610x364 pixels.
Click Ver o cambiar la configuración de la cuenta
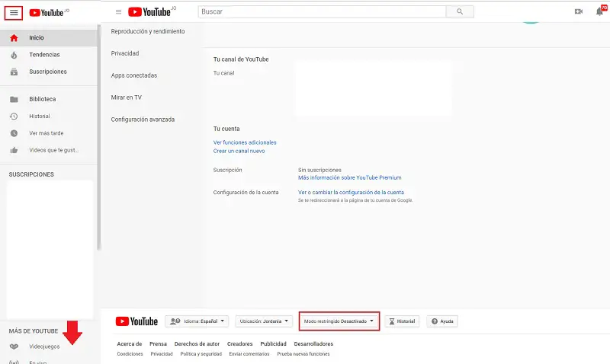click(x=351, y=193)
